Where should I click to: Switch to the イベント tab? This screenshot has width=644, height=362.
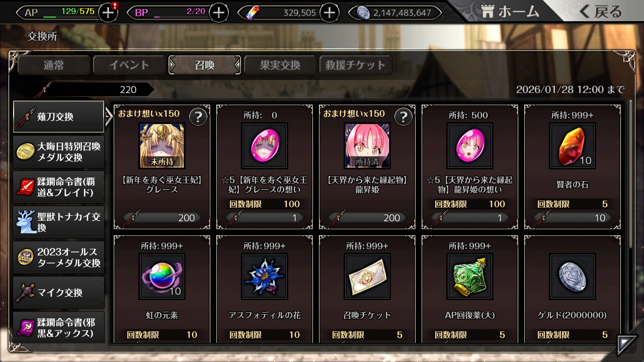tap(129, 65)
